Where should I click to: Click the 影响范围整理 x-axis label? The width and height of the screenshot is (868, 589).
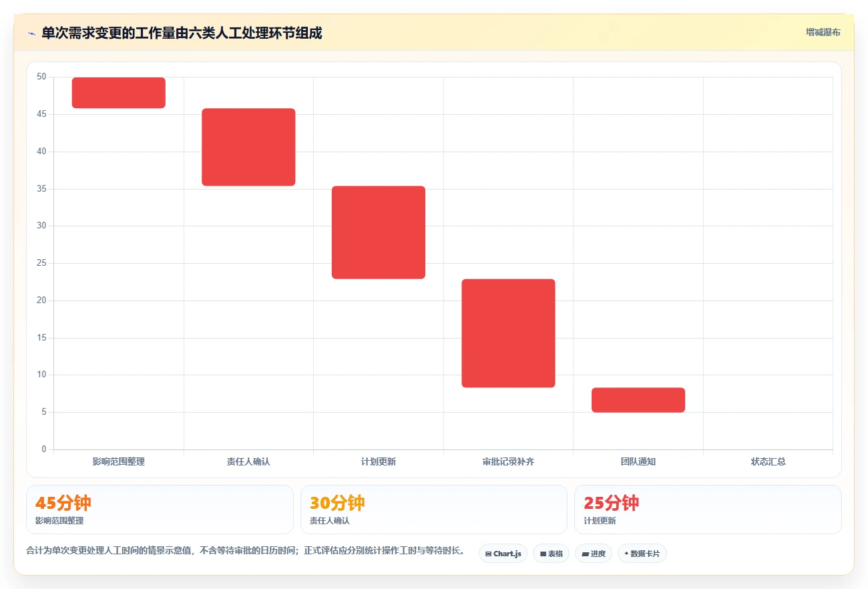[119, 461]
